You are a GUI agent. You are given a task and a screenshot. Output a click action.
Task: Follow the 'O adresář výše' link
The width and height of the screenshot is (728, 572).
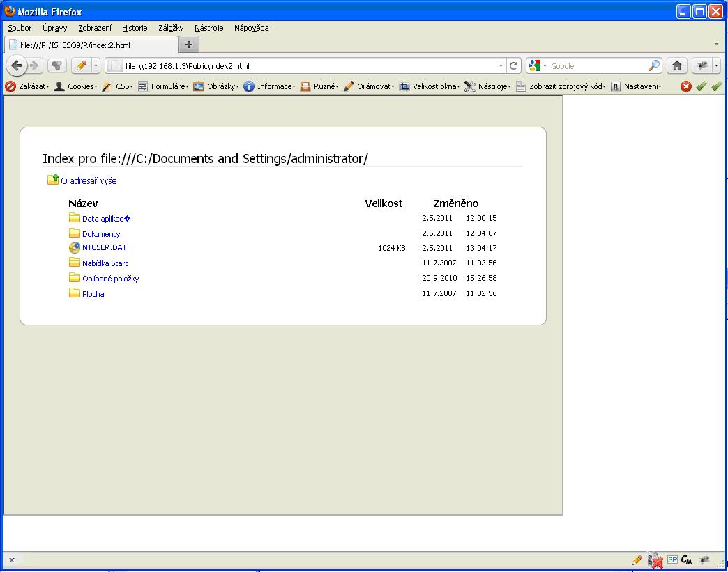[x=89, y=181]
